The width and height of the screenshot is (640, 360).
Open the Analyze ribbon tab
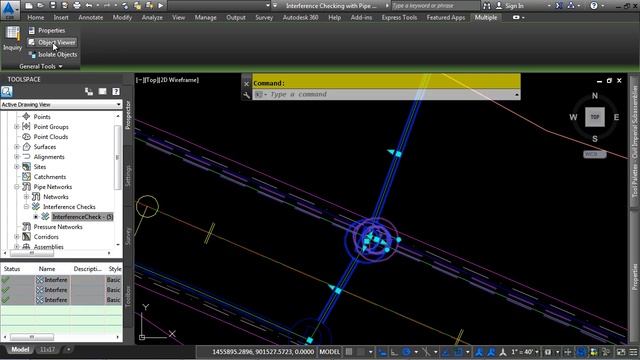click(x=152, y=18)
